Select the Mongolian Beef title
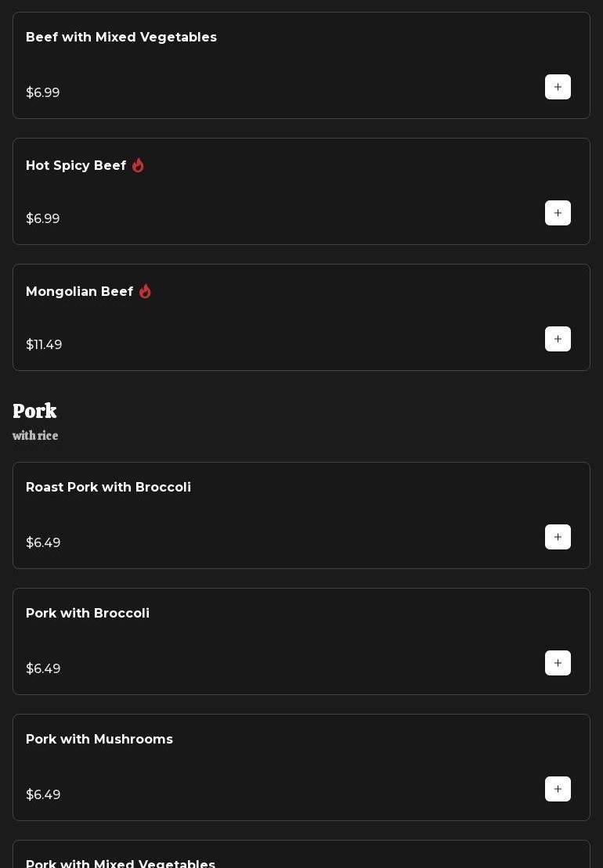Screen dimensions: 603x868 [x=80, y=292]
